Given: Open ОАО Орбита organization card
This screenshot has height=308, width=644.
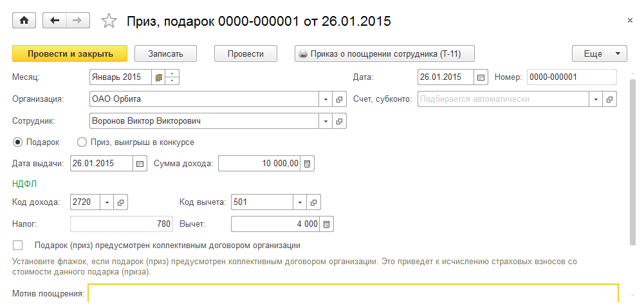Looking at the screenshot, I should (339, 99).
